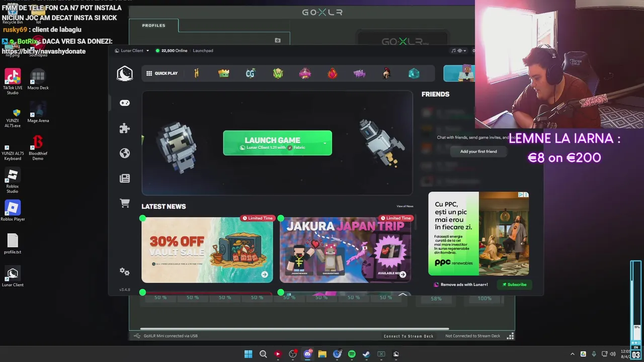Select the green crowned quick play server icon
The height and width of the screenshot is (362, 644).
click(224, 73)
